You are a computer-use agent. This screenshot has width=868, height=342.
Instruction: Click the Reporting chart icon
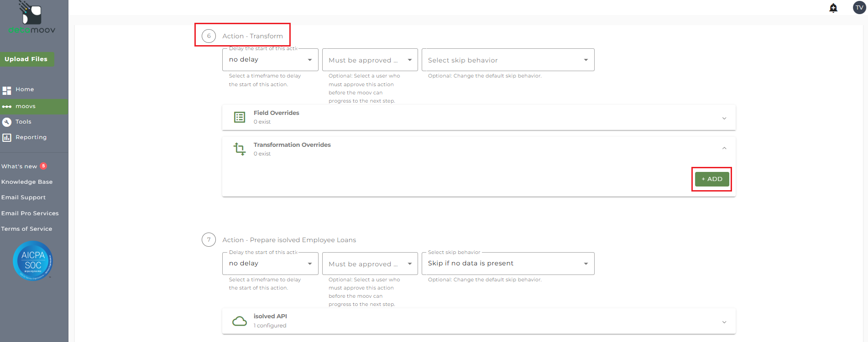click(7, 137)
